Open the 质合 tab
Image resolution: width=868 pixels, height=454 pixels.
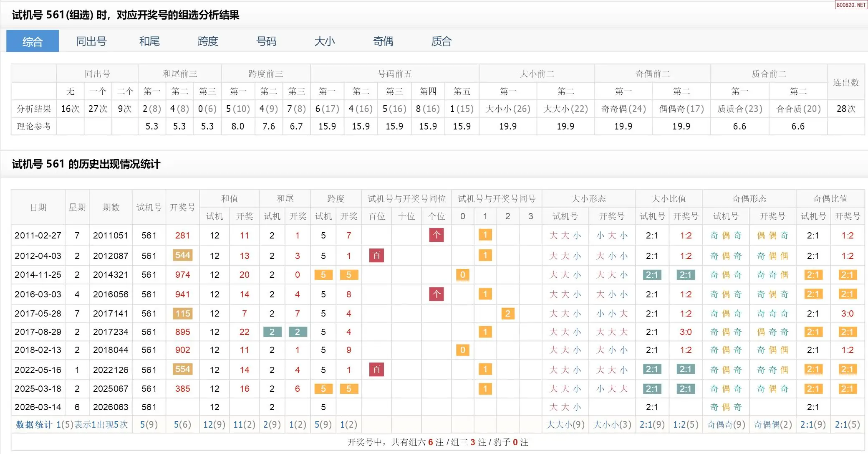[x=442, y=41]
